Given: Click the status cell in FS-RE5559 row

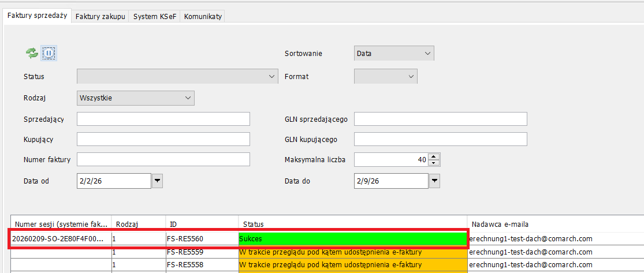Looking at the screenshot, I should (x=353, y=252).
